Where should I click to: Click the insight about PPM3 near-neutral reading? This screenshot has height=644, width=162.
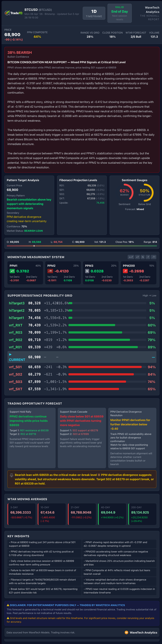tap(119, 591)
